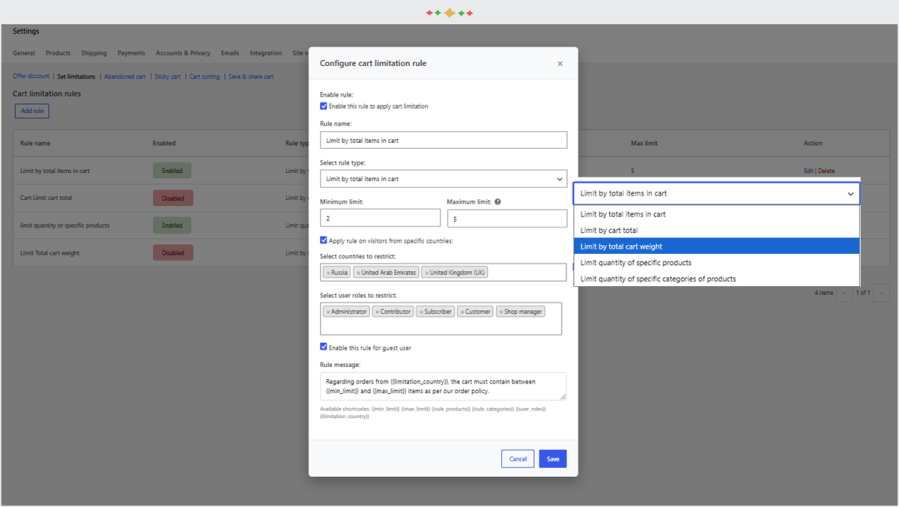Delete the 'Limit by total items in cart' rule
Screen dimensions: 899x507
tap(826, 171)
